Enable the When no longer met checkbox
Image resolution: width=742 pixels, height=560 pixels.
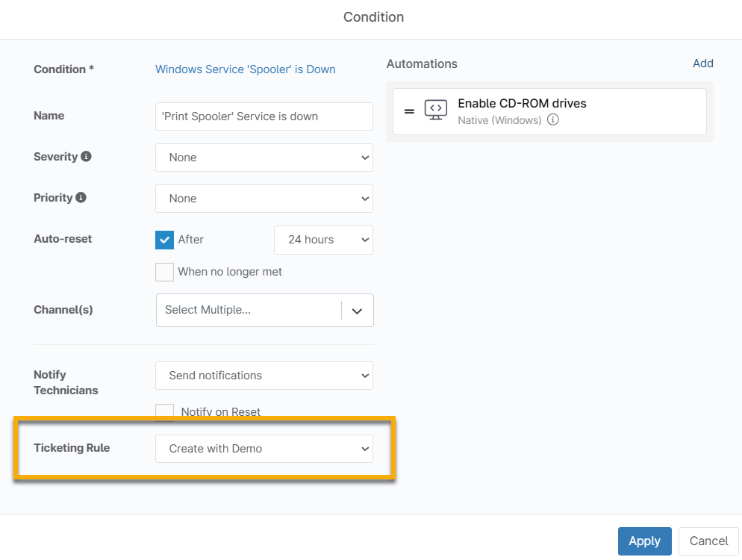coord(164,272)
